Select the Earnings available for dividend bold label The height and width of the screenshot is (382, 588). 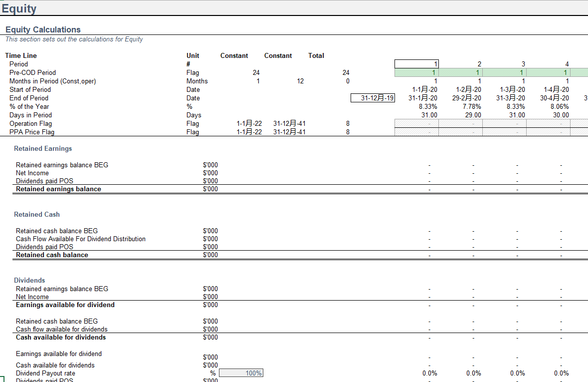(x=65, y=305)
